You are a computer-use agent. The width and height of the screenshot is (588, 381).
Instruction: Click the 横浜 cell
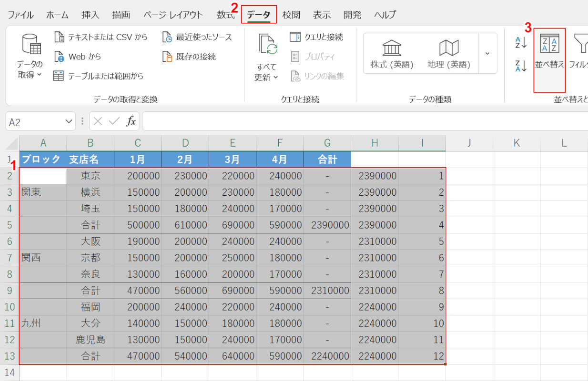coord(91,192)
